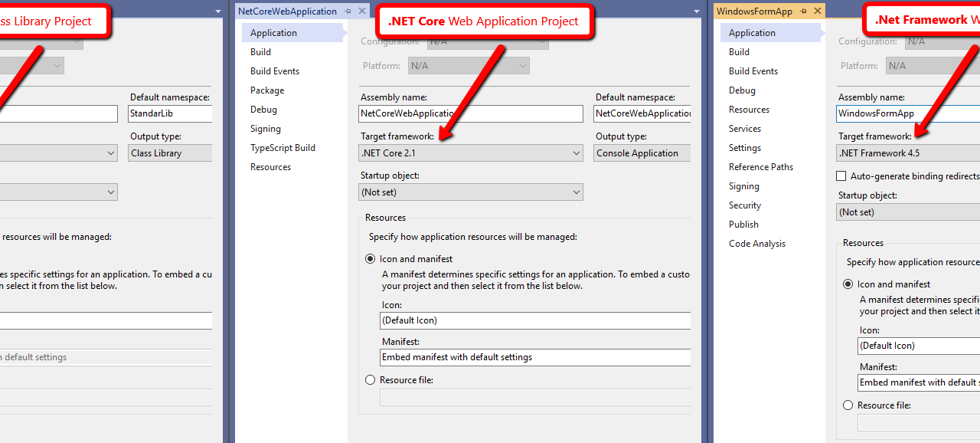
Task: Go to the Package properties page
Action: (267, 90)
